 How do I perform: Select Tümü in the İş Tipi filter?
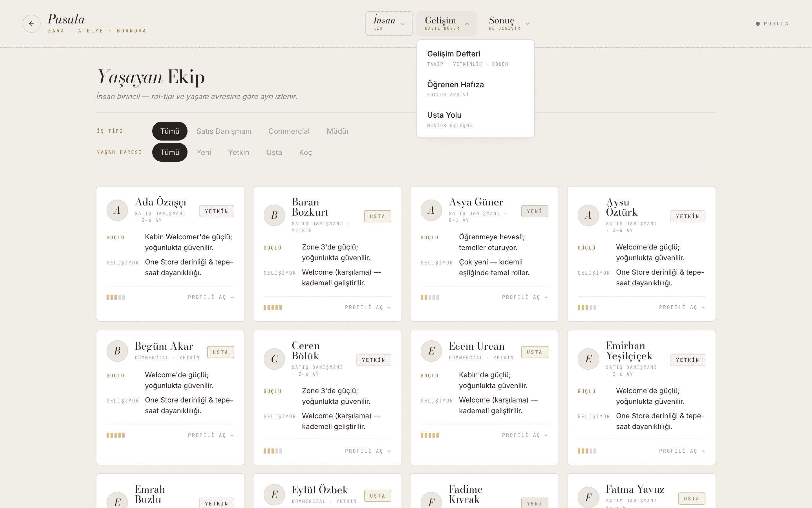click(170, 131)
